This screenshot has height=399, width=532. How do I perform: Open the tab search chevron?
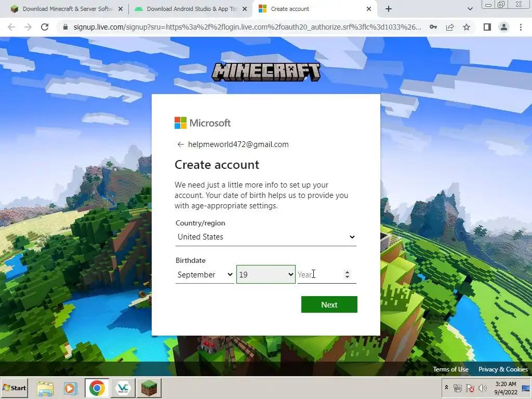pos(470,9)
